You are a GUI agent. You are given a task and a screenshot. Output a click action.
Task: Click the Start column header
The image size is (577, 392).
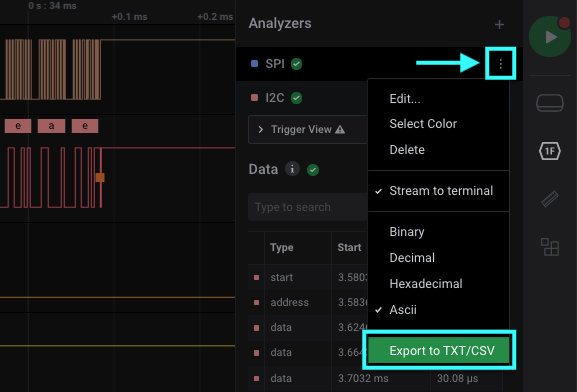(349, 247)
